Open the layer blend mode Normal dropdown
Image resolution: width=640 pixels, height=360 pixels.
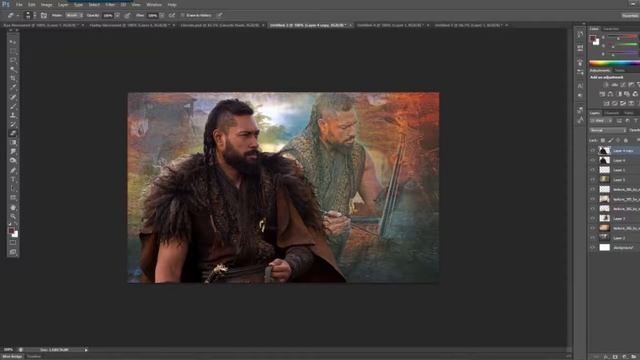[608, 130]
